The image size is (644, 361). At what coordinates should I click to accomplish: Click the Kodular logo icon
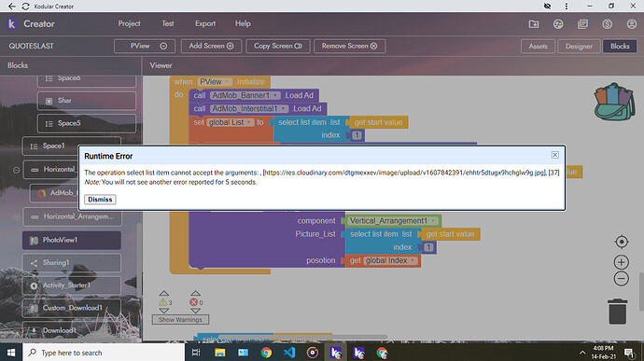[11, 24]
